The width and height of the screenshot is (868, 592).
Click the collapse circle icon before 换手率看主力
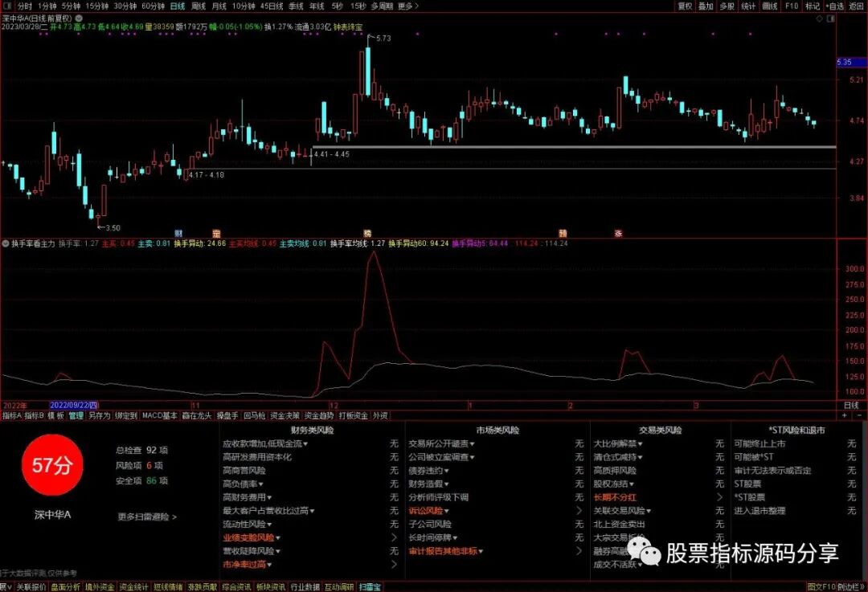pos(6,243)
